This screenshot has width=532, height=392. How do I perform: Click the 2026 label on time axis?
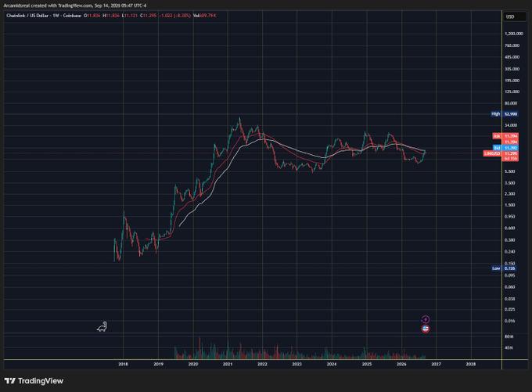tap(401, 364)
